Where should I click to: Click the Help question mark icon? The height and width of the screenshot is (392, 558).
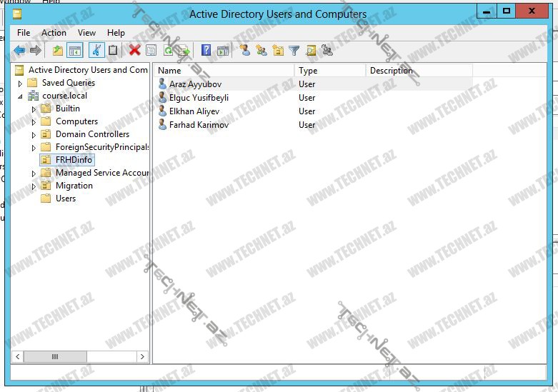point(206,50)
